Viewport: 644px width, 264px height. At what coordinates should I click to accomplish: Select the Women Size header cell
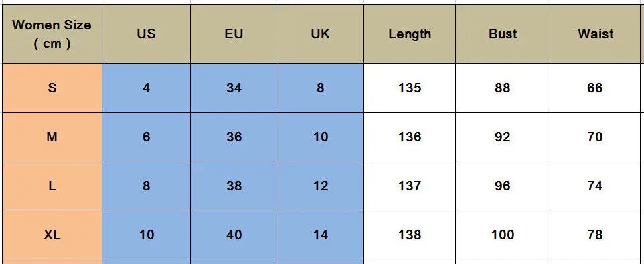click(x=52, y=34)
